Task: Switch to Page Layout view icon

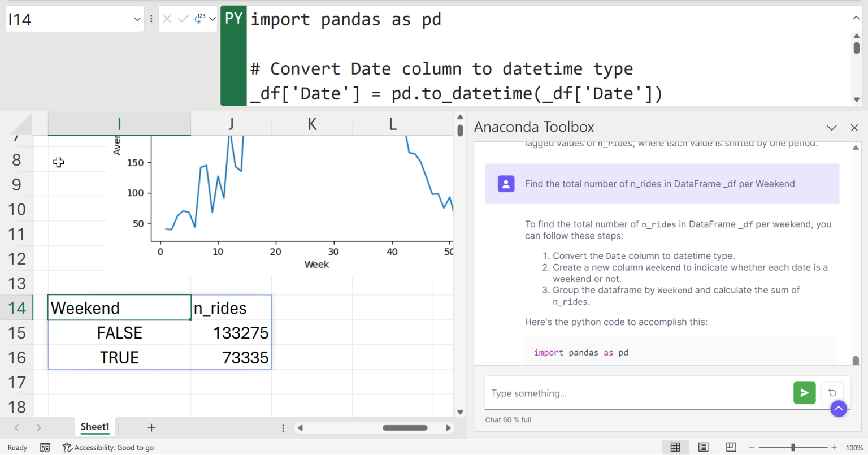Action: 703,447
